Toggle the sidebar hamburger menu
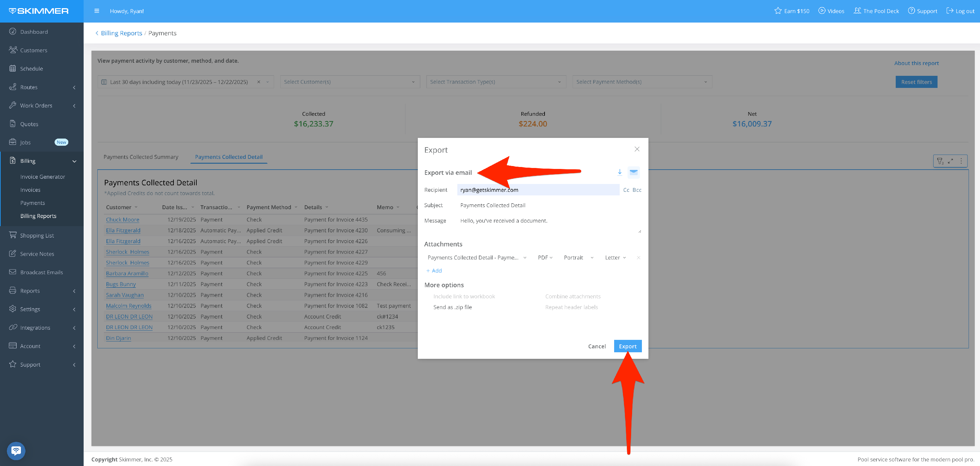 97,11
